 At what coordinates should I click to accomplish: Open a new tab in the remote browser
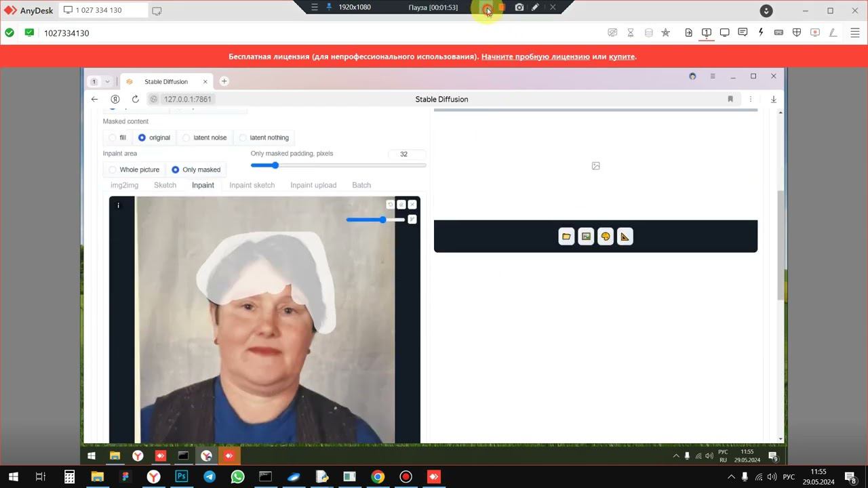224,81
